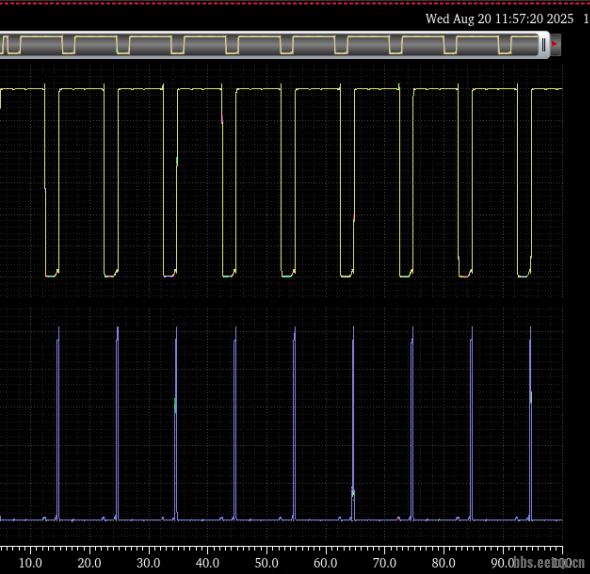The height and width of the screenshot is (574, 590).
Task: Click the Wed Aug 20 11:57:20 2025 timestamp
Action: click(x=499, y=19)
